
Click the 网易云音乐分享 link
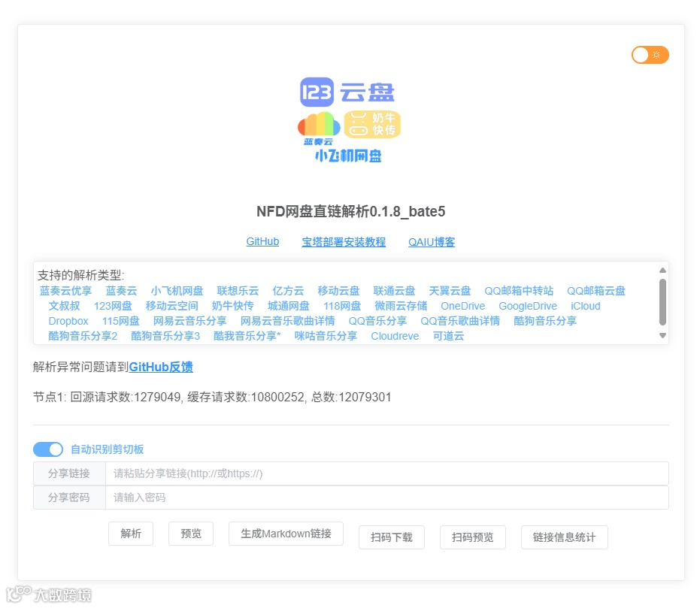(190, 321)
